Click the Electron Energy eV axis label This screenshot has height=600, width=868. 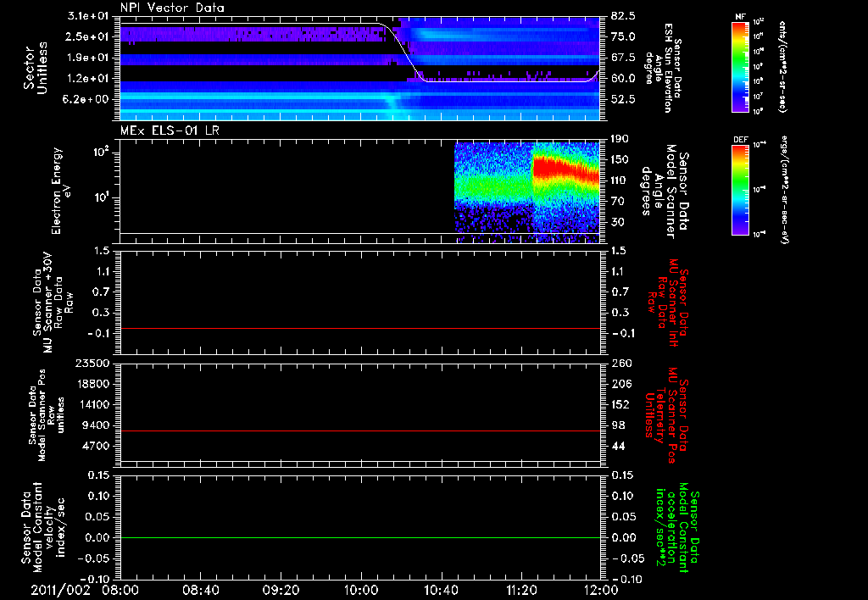(x=60, y=191)
